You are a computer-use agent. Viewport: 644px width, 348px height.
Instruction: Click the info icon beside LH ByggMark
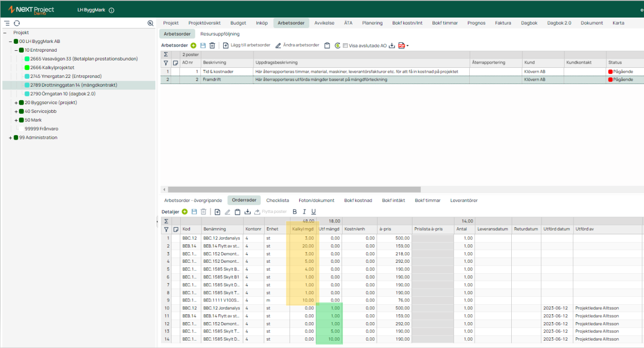click(112, 10)
